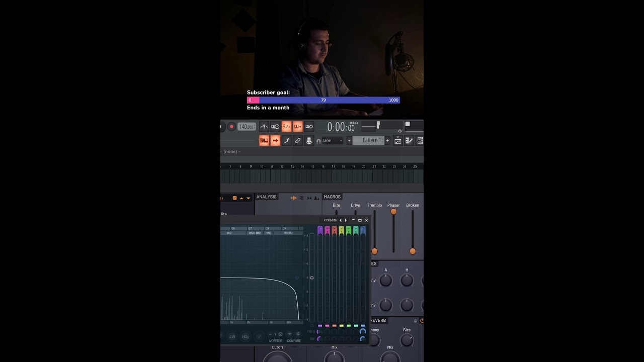Click the orange waveform analysis icon
Viewport: 644px width, 362px height.
tap(294, 198)
